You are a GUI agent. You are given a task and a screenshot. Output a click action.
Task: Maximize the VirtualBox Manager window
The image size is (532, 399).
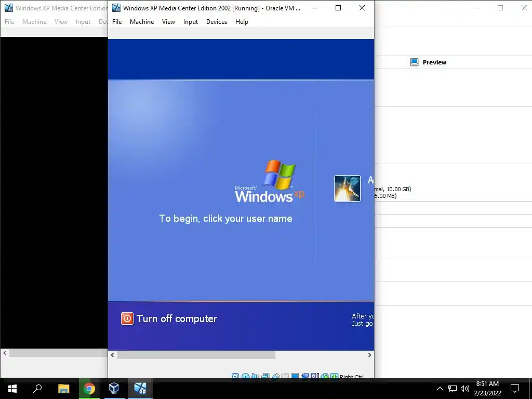pos(500,8)
